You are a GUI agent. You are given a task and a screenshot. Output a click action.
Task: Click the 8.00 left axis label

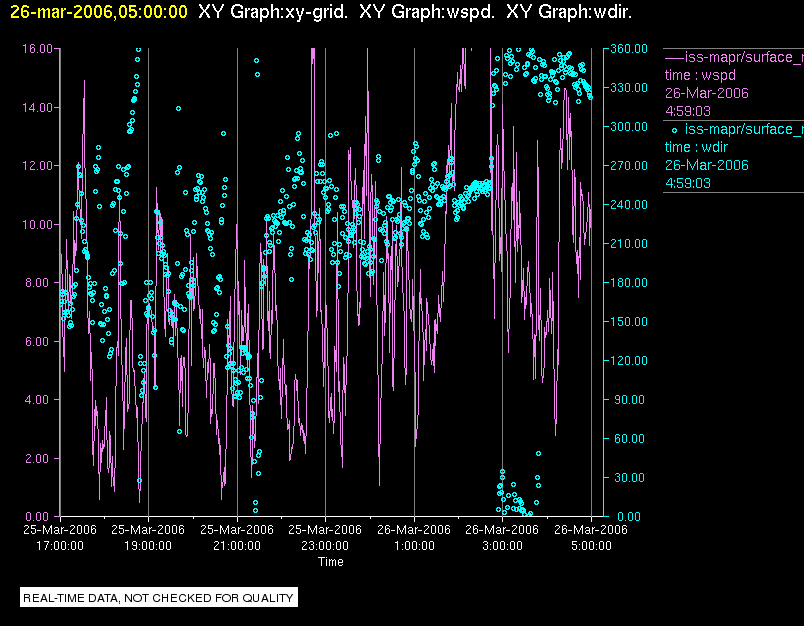pyautogui.click(x=39, y=283)
